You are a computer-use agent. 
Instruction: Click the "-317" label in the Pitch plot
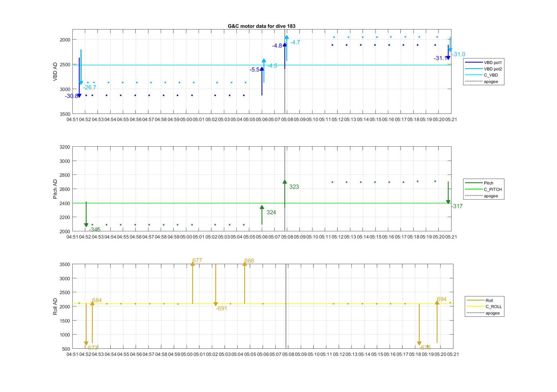(x=457, y=206)
